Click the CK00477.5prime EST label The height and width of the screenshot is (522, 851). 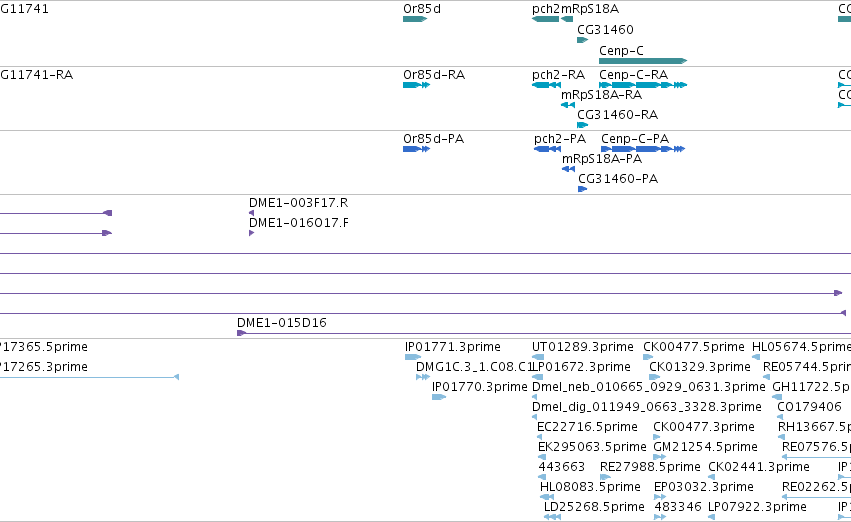[694, 347]
